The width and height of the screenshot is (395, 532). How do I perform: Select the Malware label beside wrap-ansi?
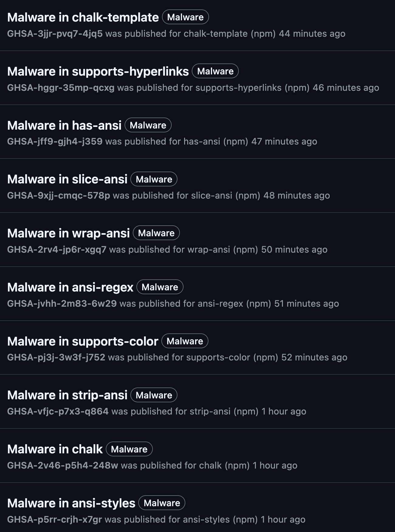156,233
